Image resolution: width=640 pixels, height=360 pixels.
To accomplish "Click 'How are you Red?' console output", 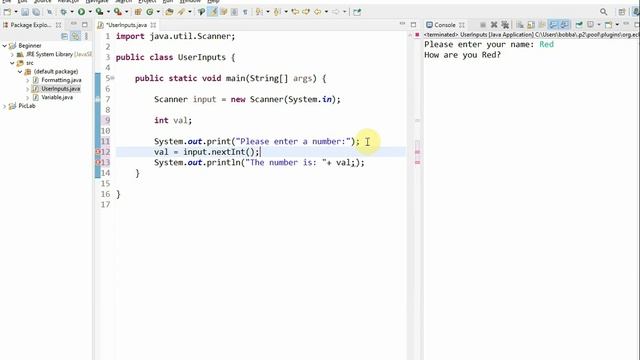I will [462, 55].
